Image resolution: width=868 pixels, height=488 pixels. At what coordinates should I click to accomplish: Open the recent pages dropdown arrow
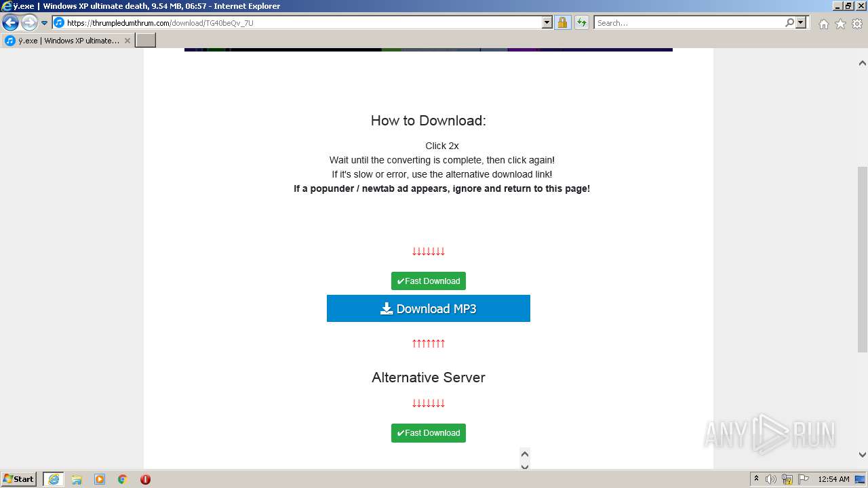45,23
